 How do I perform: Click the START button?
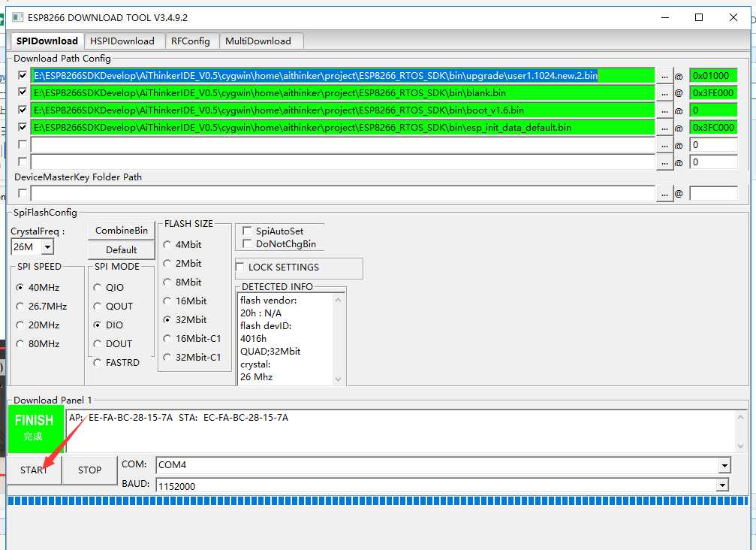[x=34, y=470]
